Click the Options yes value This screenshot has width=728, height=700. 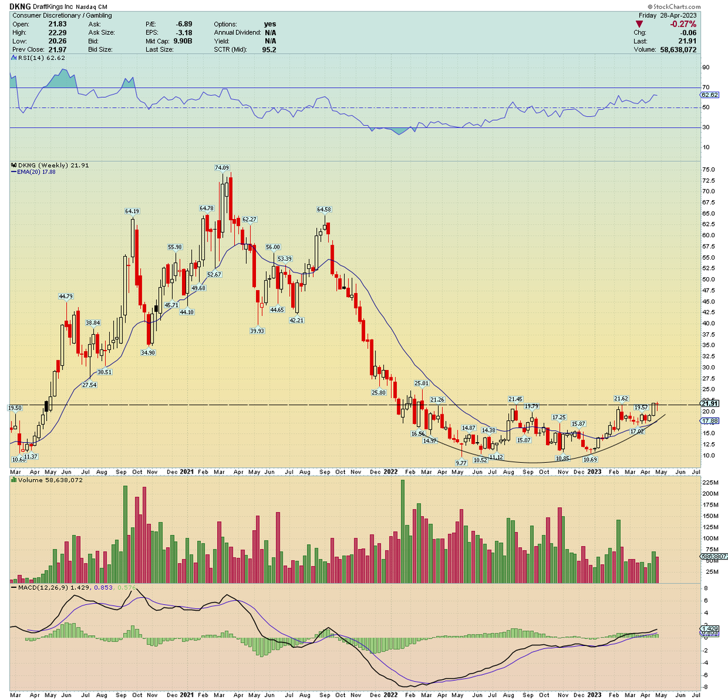(270, 24)
